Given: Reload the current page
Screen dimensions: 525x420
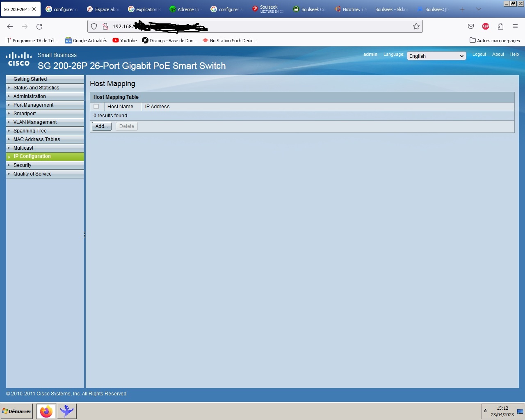Looking at the screenshot, I should point(39,26).
